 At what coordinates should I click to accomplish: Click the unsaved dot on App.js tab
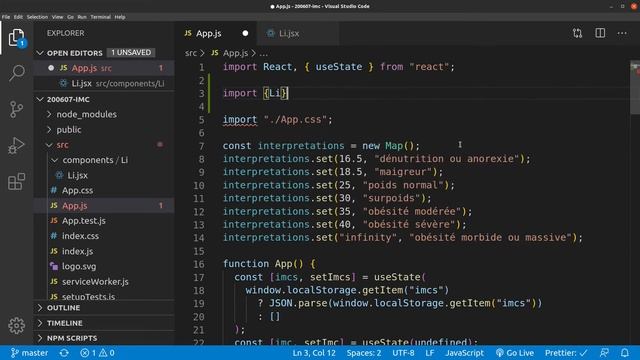245,33
